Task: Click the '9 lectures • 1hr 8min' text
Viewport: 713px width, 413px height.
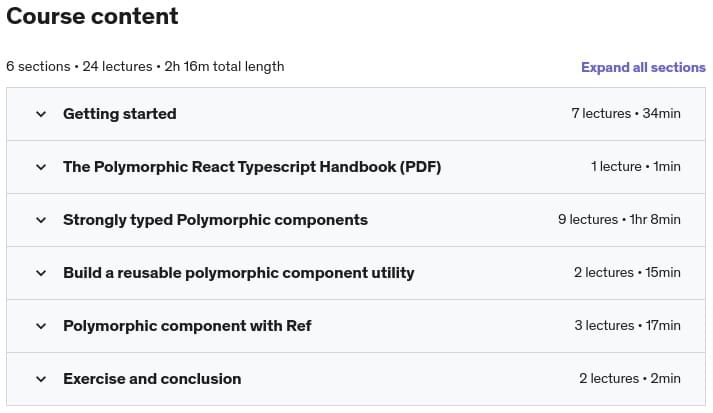Action: (619, 220)
